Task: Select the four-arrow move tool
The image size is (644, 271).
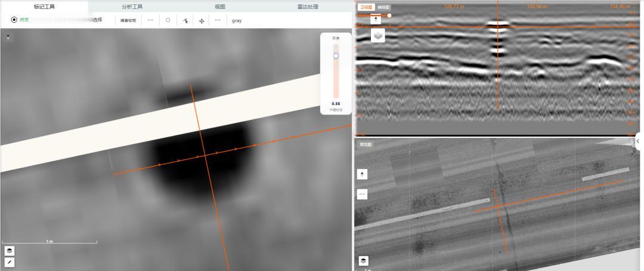Action: point(202,20)
